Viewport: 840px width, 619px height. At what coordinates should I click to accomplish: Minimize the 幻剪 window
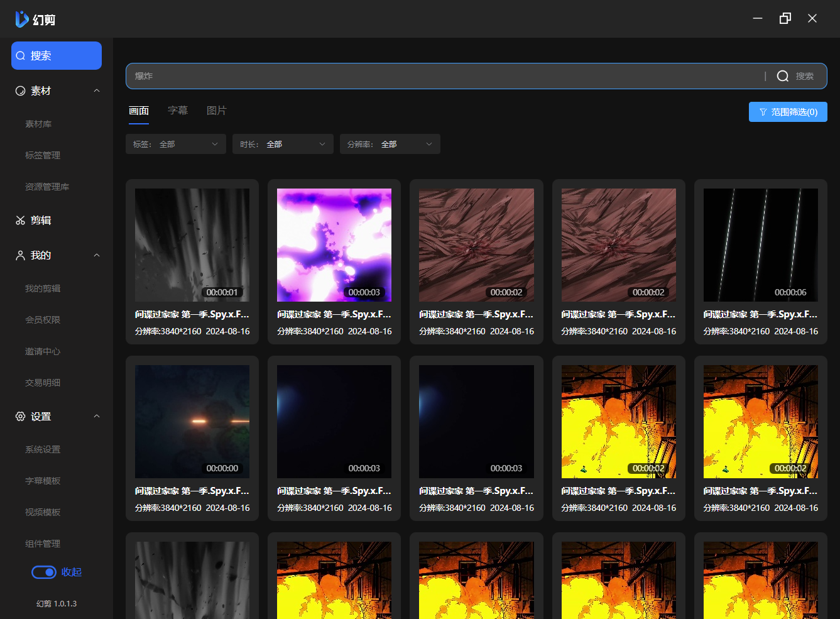(x=758, y=18)
